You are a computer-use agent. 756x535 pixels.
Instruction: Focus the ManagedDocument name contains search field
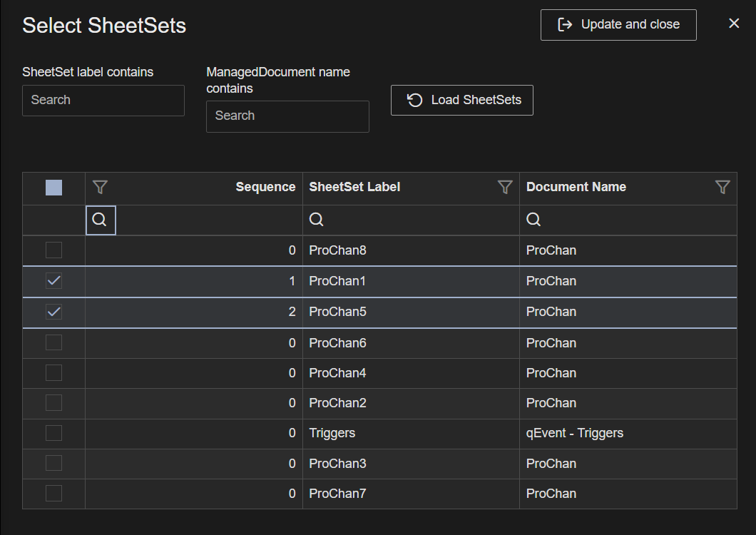point(287,116)
